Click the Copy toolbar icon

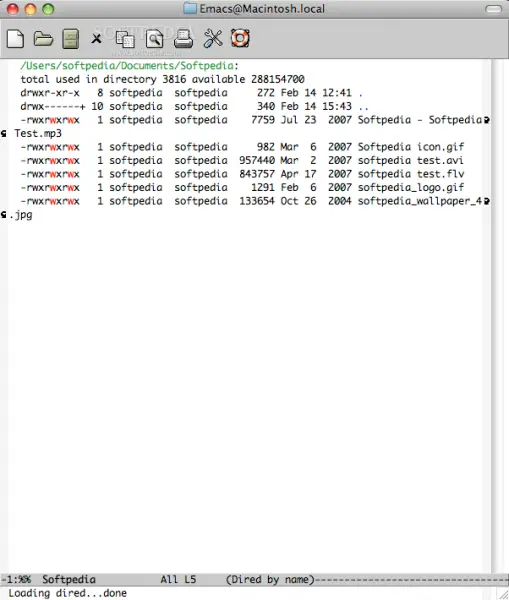click(125, 39)
